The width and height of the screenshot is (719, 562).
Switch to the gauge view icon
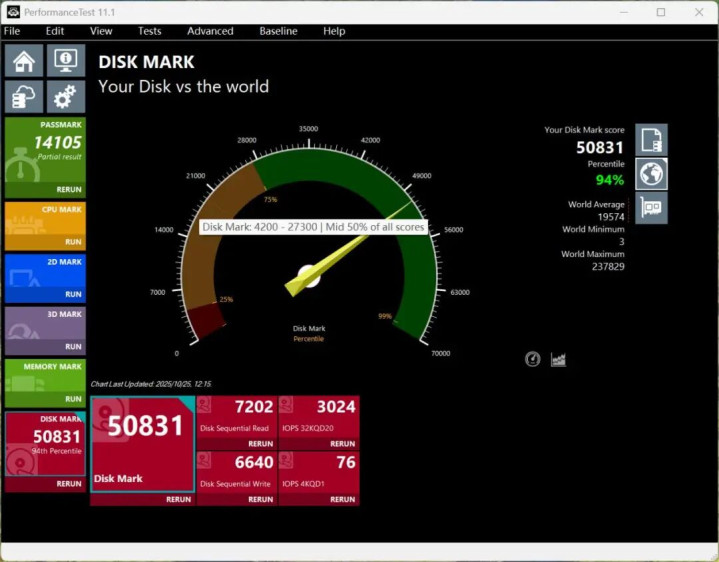(x=532, y=359)
